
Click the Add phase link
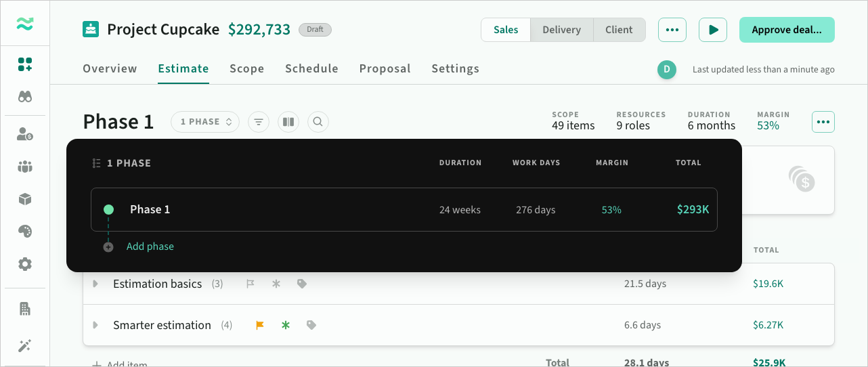coord(150,246)
